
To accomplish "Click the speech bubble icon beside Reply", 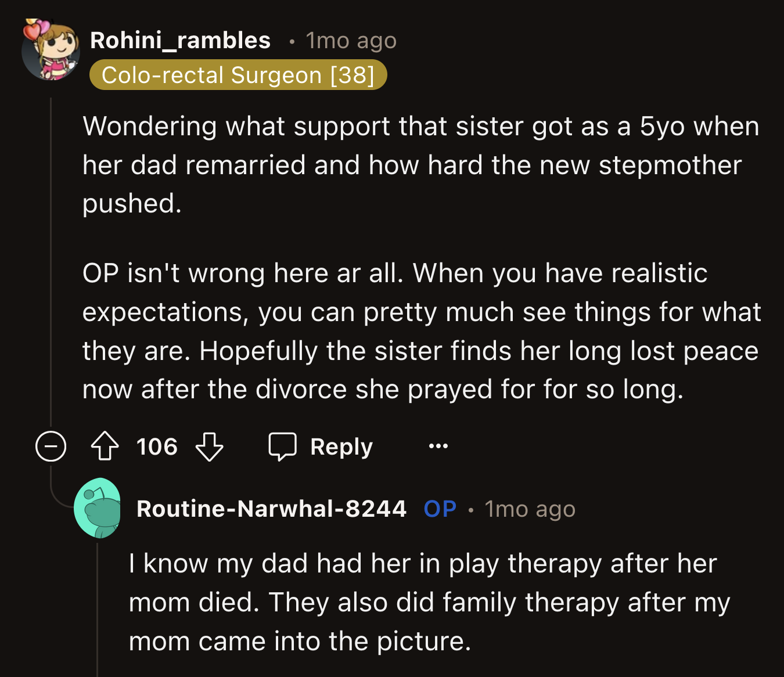I will click(x=283, y=446).
